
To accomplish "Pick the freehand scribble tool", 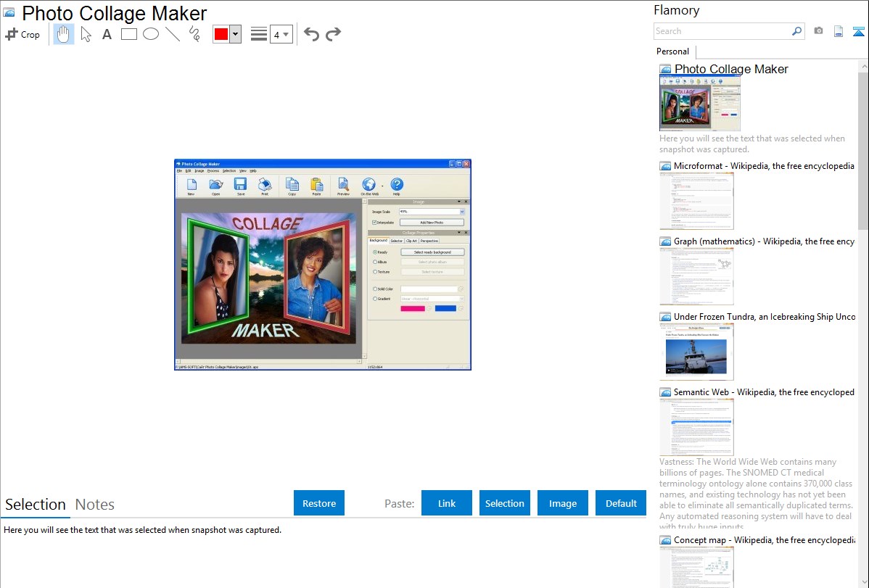I will click(194, 34).
